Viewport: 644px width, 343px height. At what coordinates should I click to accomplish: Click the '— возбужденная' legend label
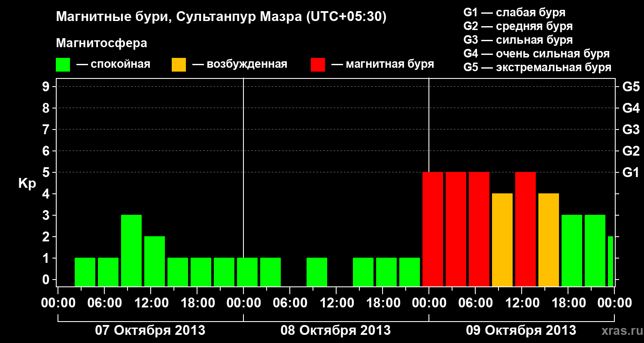pyautogui.click(x=240, y=64)
